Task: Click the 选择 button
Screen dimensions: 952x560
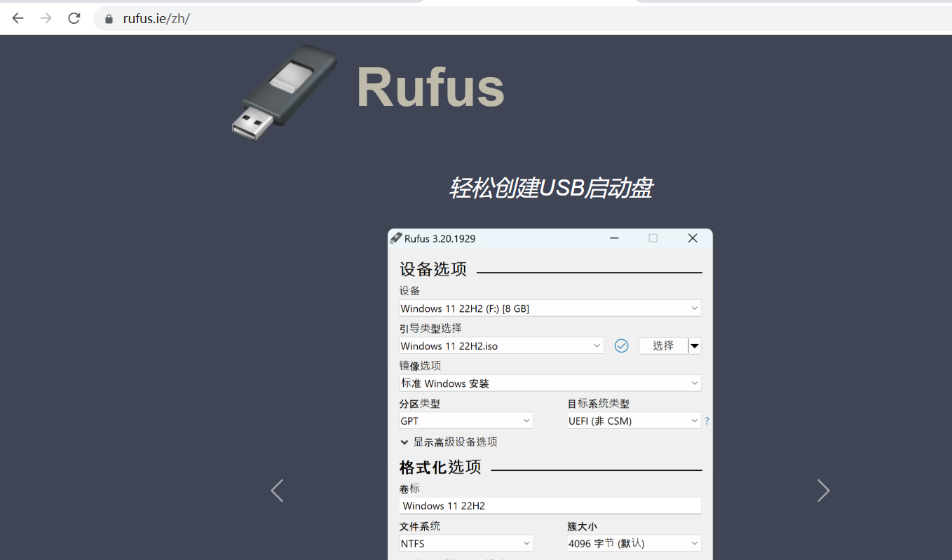Action: point(663,346)
